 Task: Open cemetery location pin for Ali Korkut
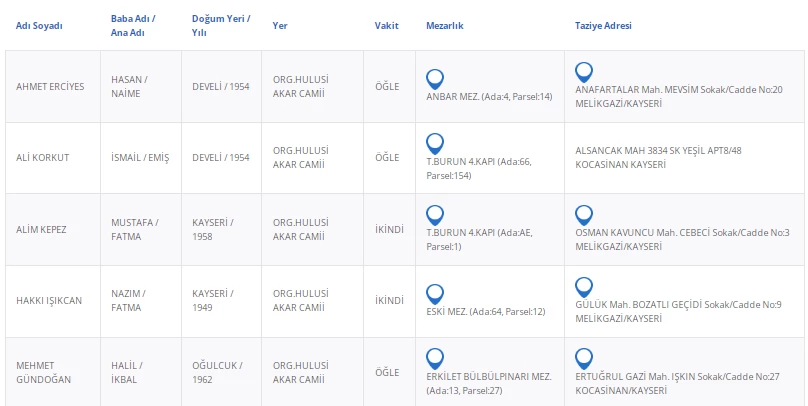pyautogui.click(x=435, y=143)
